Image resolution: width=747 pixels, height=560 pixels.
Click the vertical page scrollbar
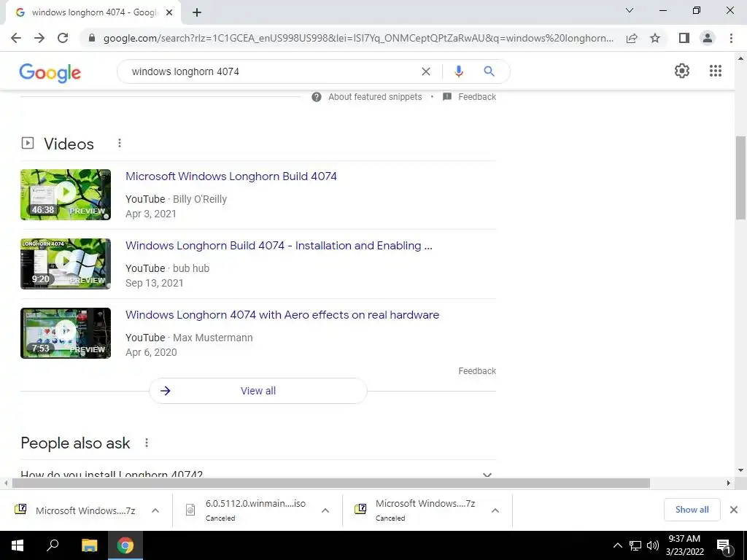click(740, 177)
